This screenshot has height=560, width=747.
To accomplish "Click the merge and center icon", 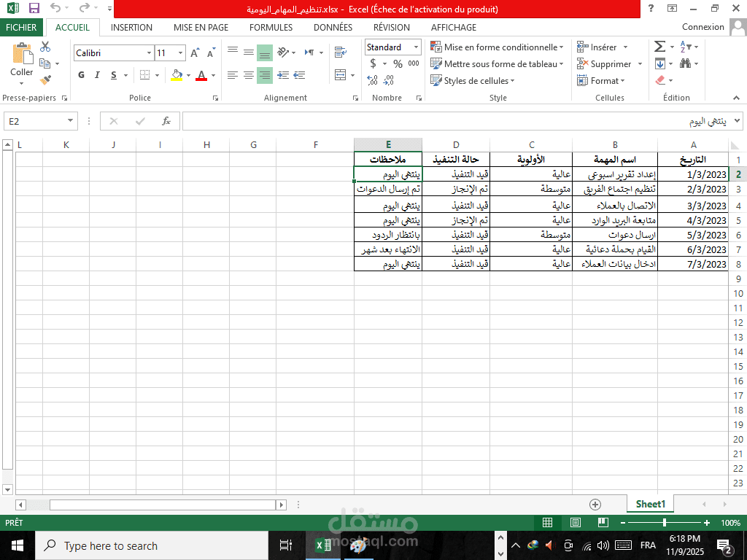I will (341, 75).
